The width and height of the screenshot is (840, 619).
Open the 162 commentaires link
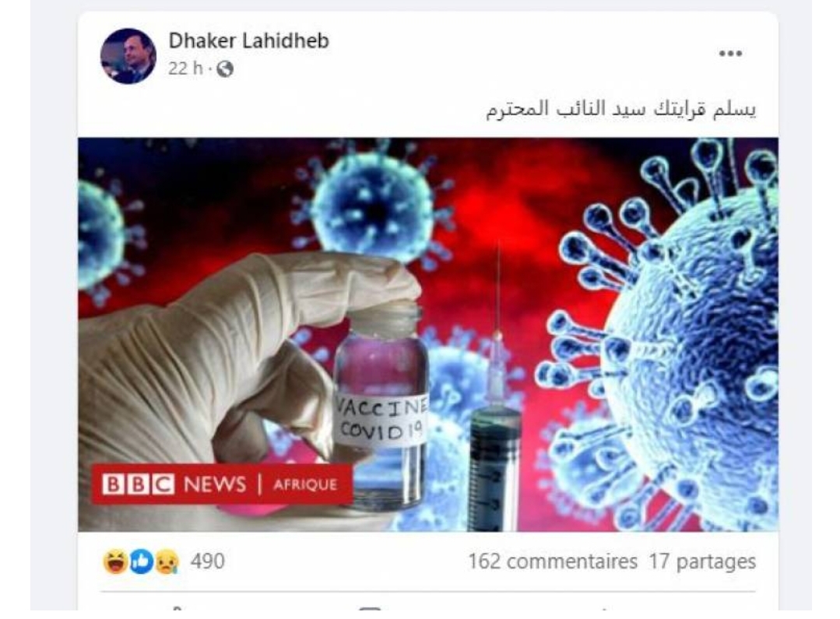[553, 561]
